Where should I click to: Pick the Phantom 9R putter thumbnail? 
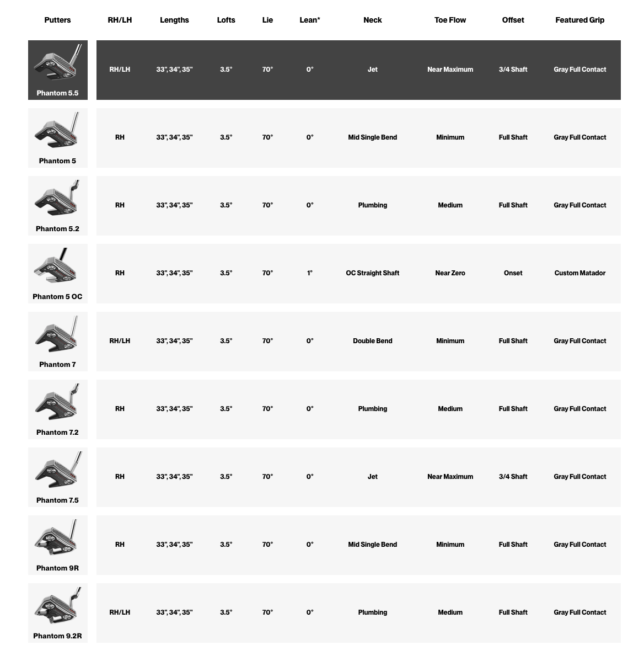(57, 539)
